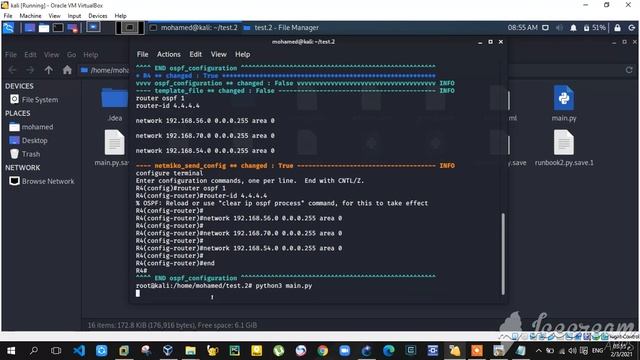Image resolution: width=640 pixels, height=360 pixels.
Task: Open Windows Task View
Action: (56, 351)
